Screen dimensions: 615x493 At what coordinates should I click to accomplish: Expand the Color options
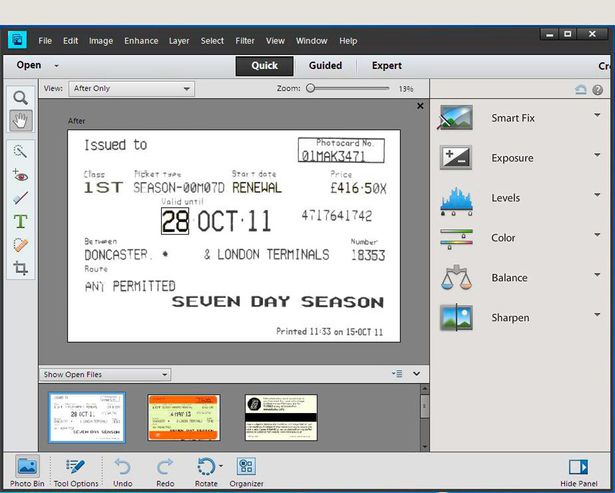coord(597,235)
